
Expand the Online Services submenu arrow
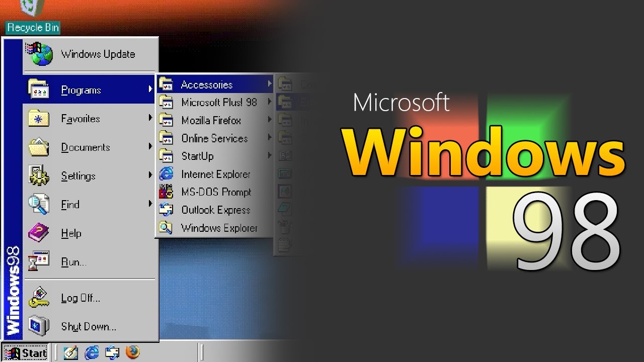point(270,138)
